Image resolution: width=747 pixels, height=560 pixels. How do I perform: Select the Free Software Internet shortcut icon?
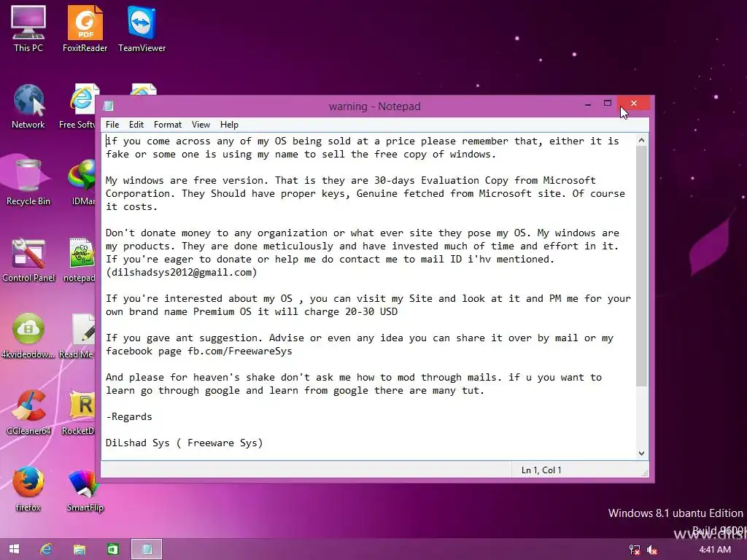[x=79, y=106]
